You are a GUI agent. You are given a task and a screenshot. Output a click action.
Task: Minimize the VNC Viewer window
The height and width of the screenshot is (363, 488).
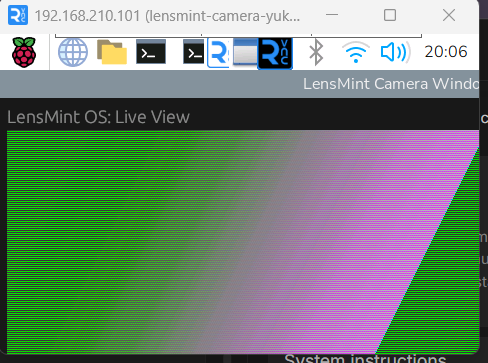coord(332,15)
